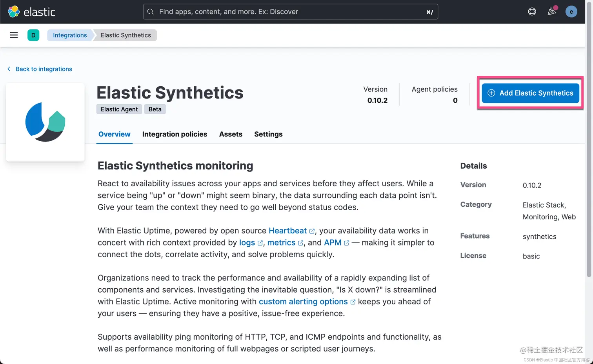The image size is (593, 364).
Task: Open the Heartbeat external link
Action: [x=291, y=231]
